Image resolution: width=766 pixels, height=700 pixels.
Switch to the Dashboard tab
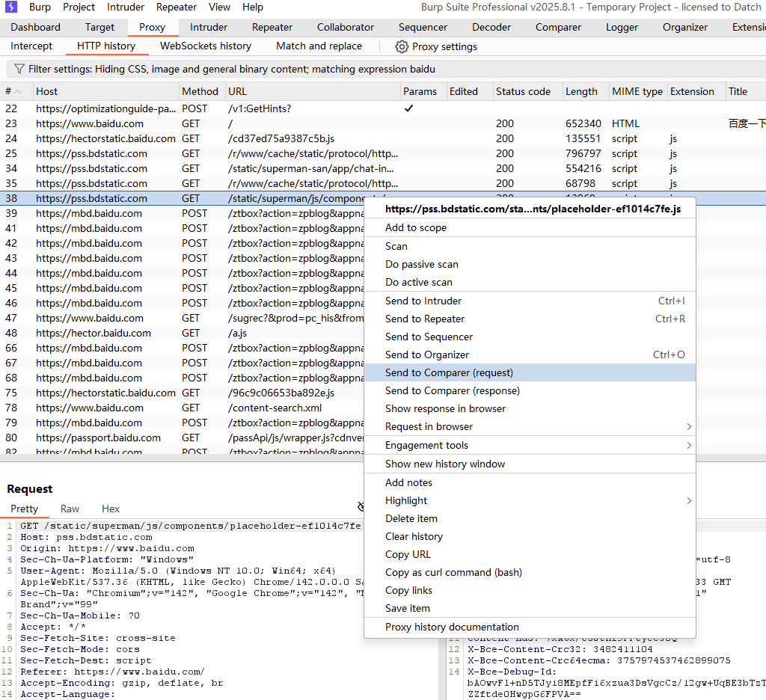(x=36, y=28)
